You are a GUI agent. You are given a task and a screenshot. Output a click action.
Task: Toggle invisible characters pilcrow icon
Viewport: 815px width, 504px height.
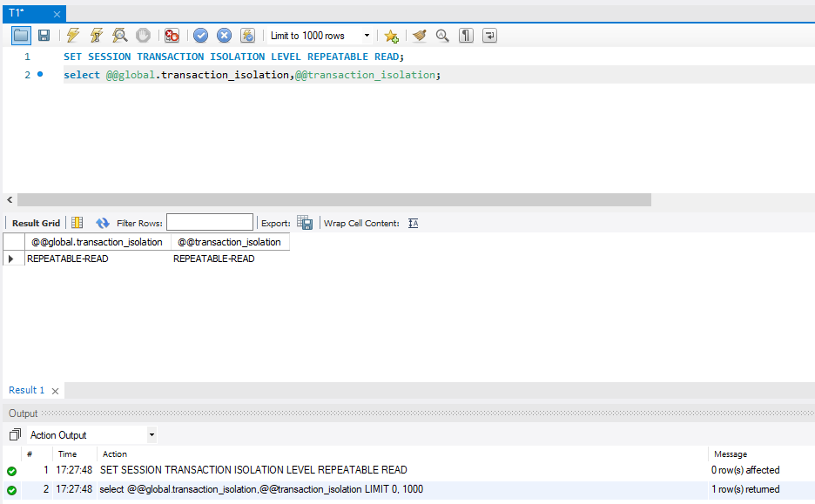coord(466,36)
